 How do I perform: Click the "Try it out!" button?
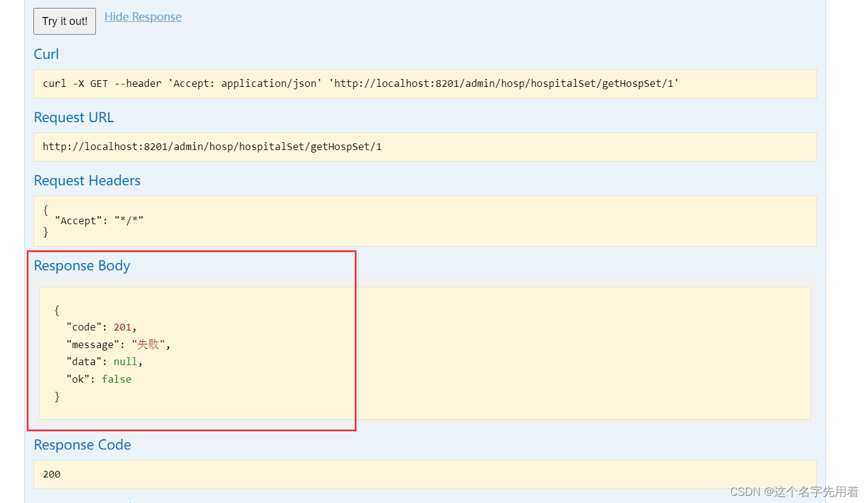coord(64,21)
